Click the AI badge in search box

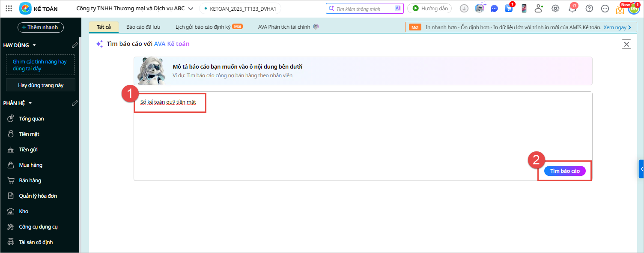pyautogui.click(x=398, y=8)
